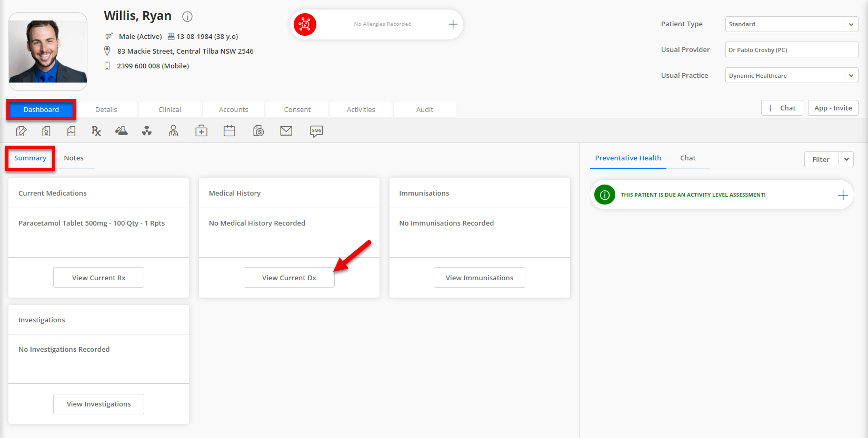Click the billing dollar document icon

(258, 131)
